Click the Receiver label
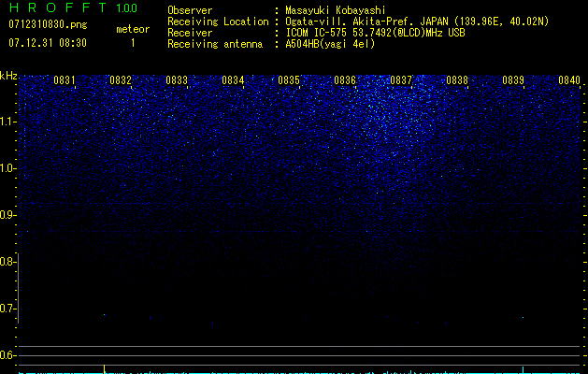 tap(190, 33)
